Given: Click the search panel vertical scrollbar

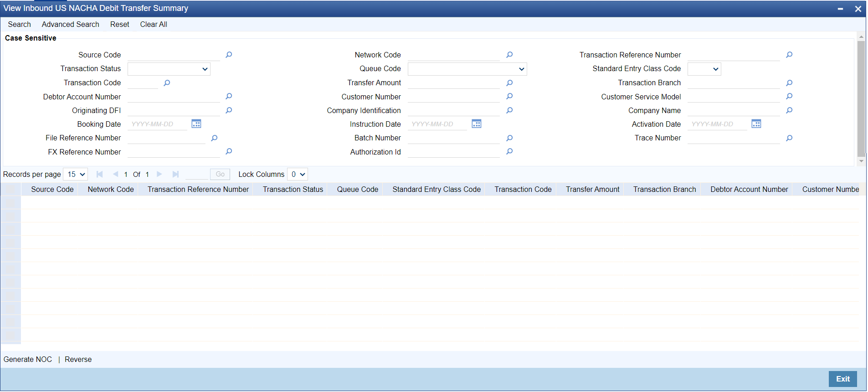Looking at the screenshot, I should [x=861, y=98].
